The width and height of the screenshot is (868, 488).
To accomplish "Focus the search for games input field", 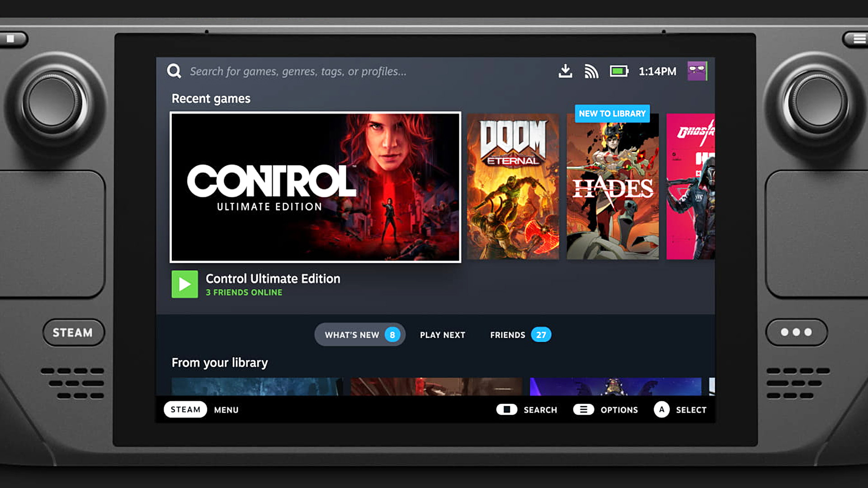I will (x=298, y=71).
